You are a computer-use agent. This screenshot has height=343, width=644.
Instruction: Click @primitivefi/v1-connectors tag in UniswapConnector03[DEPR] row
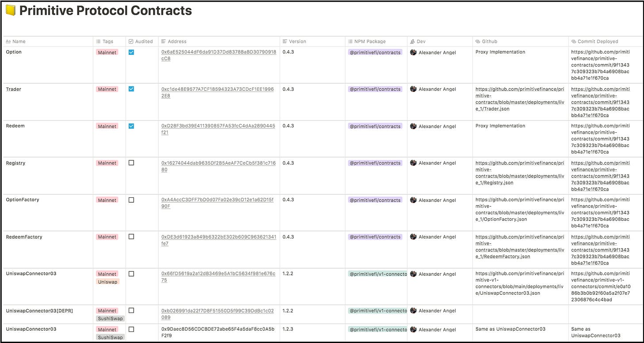[377, 311]
